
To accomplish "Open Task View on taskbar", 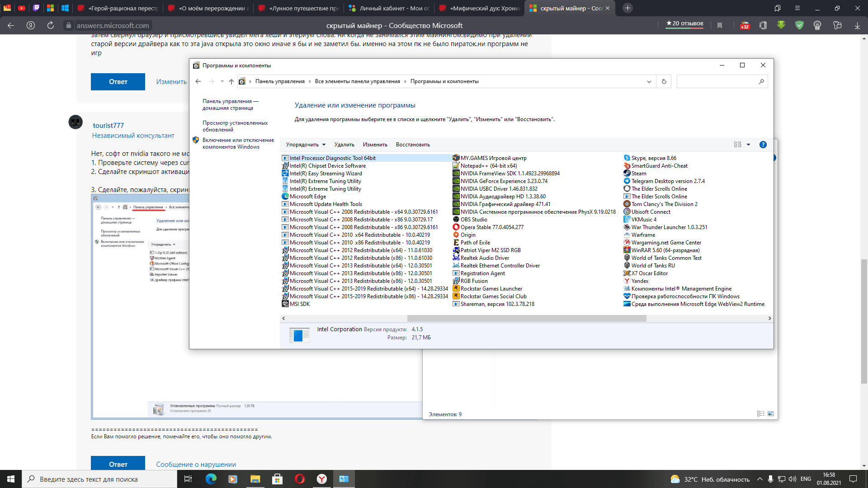I will 188,479.
